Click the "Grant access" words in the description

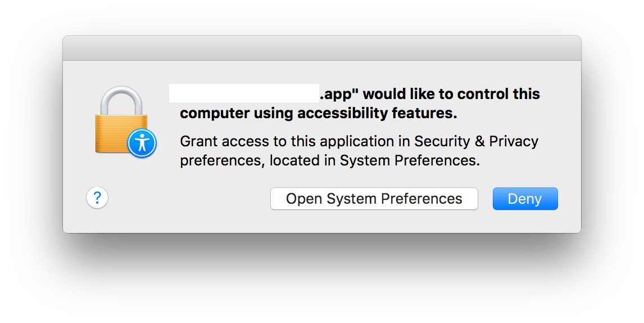pos(220,141)
